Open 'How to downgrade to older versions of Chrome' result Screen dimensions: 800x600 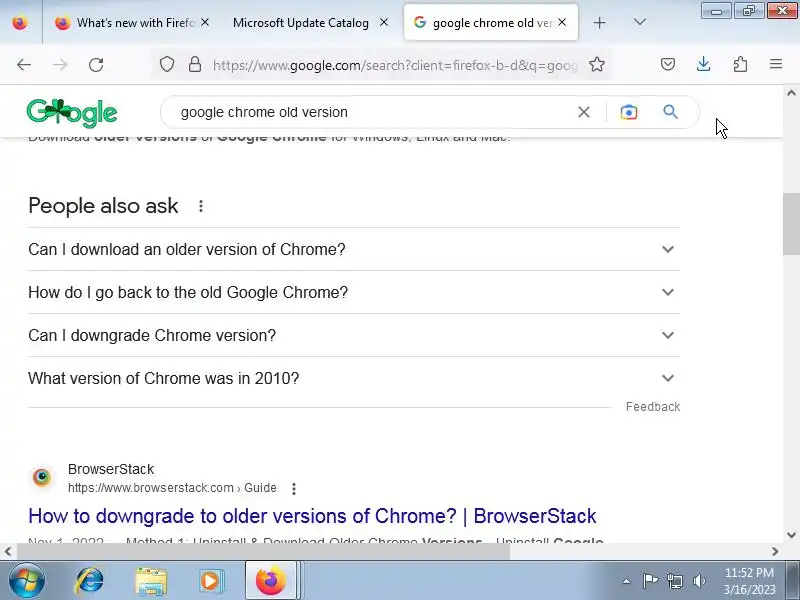tap(312, 516)
